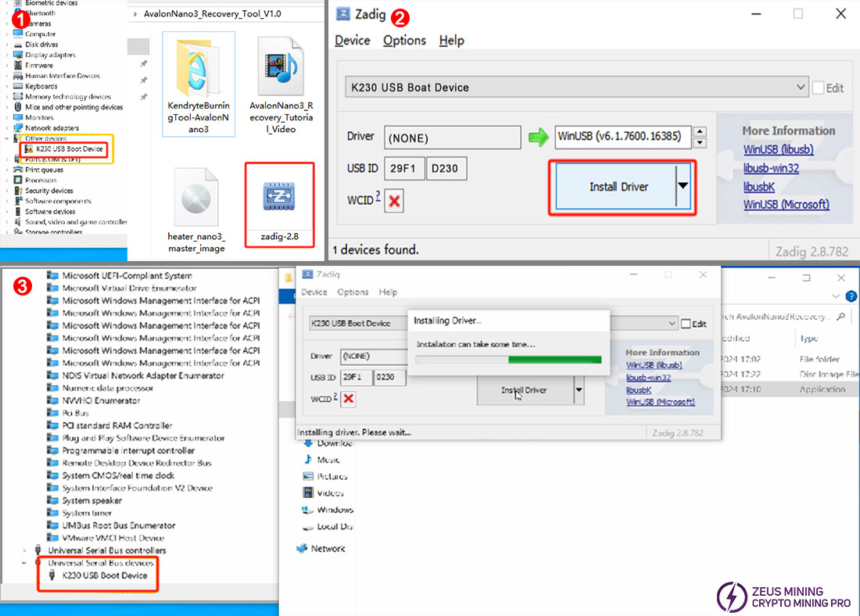
Task: Step up the WinUSB driver spinner
Action: tap(701, 132)
